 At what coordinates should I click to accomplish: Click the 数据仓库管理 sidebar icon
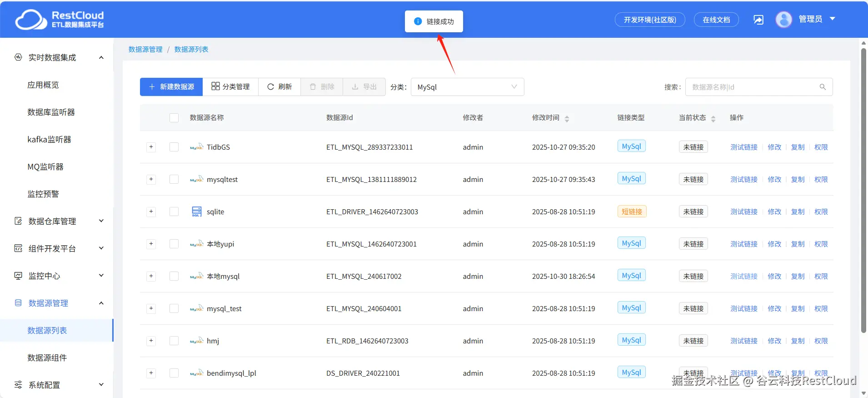pyautogui.click(x=18, y=221)
